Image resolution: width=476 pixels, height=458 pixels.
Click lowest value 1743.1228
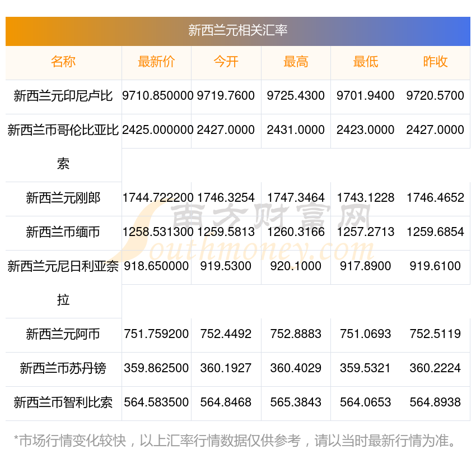[366, 198]
